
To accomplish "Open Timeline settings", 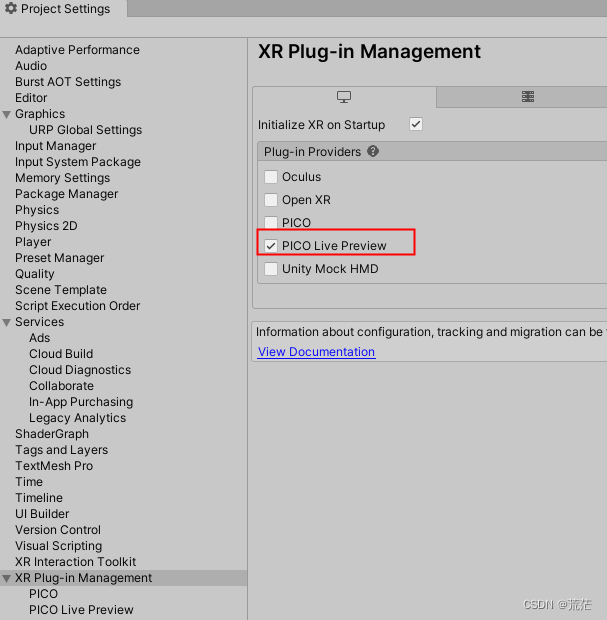I will pos(39,498).
